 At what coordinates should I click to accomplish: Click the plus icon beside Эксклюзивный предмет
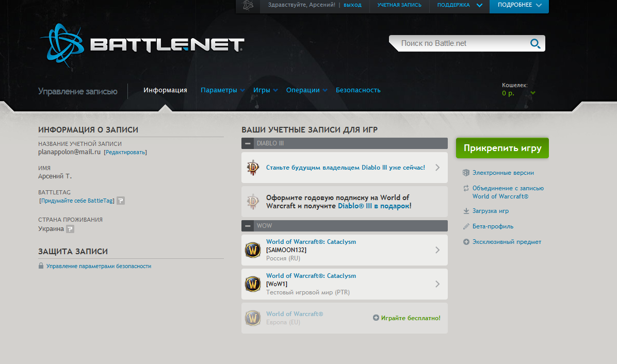[x=466, y=242]
